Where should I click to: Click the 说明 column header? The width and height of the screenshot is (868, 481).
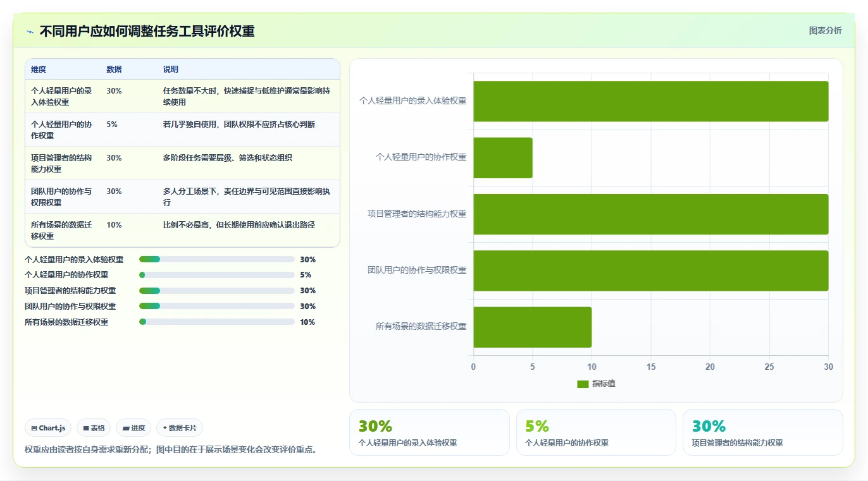[x=171, y=70]
